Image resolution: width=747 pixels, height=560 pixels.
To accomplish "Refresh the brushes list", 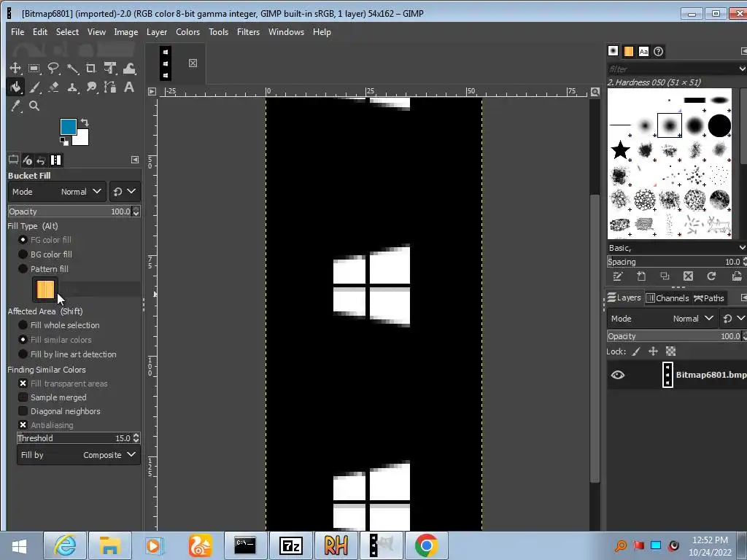I will (711, 276).
